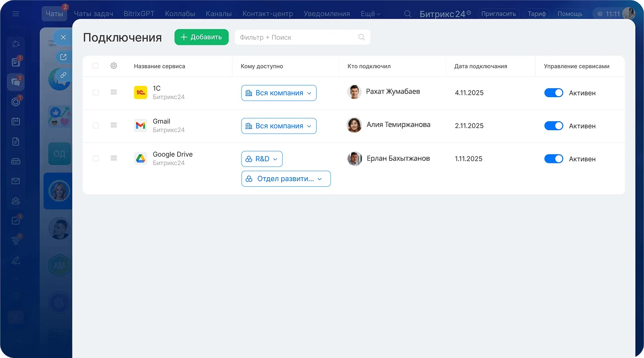The width and height of the screenshot is (644, 358).
Task: Click the Рахат Жумабаев avatar
Action: 354,92
